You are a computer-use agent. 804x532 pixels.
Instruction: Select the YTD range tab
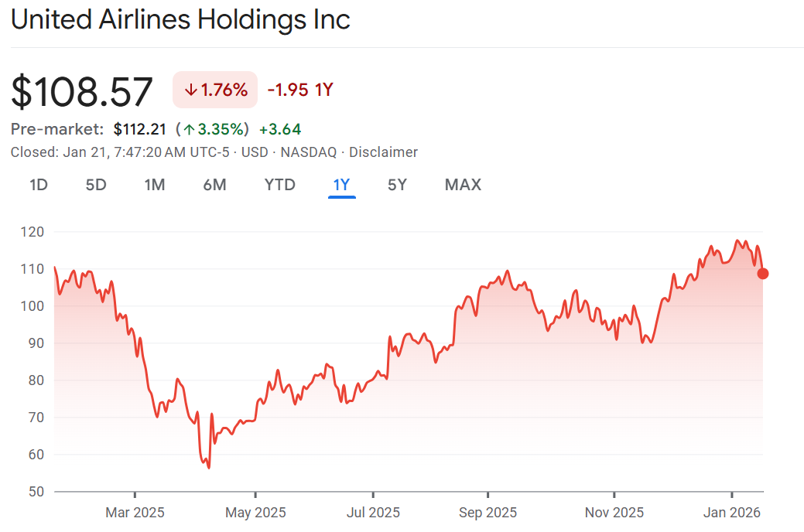[279, 185]
